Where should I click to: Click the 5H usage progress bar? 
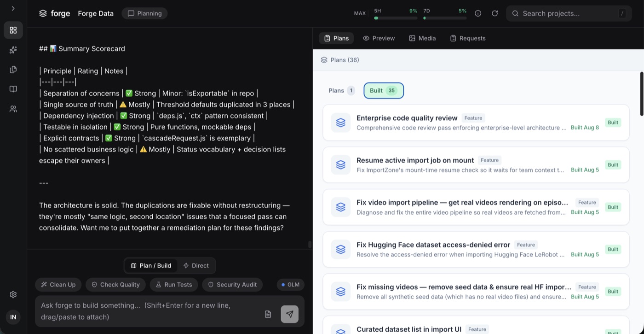[x=396, y=18]
